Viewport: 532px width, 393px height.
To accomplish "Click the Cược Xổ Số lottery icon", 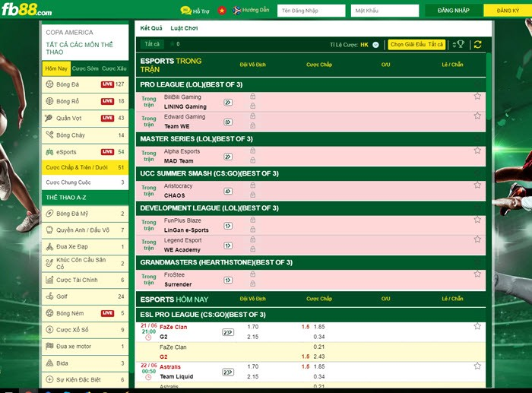I will click(x=49, y=330).
